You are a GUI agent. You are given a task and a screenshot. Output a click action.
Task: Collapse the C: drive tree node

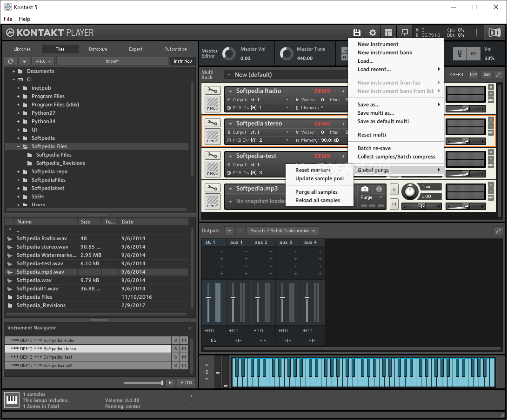point(13,79)
